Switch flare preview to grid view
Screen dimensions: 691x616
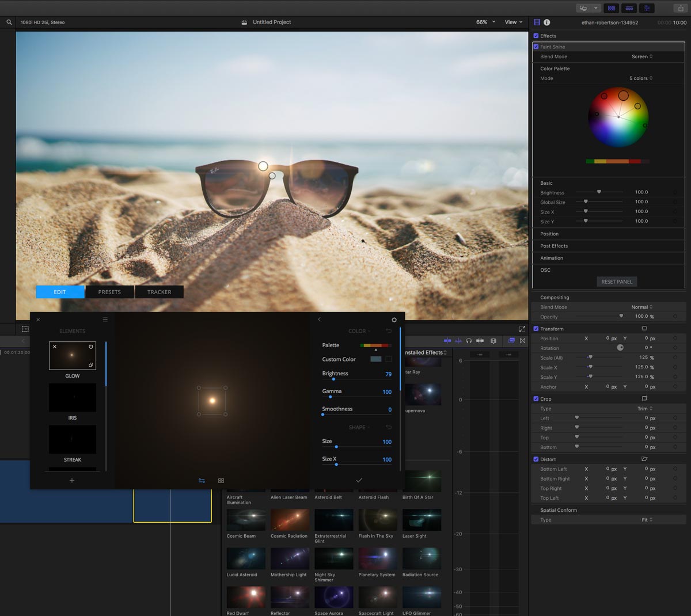pyautogui.click(x=221, y=480)
